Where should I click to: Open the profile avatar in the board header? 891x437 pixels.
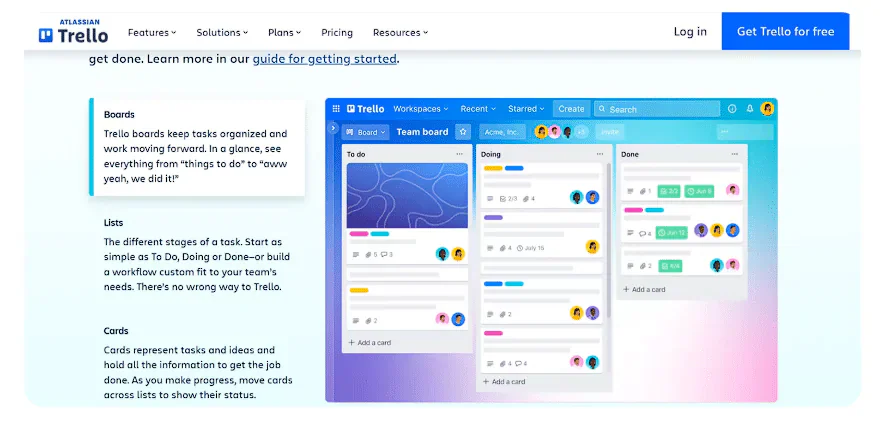pyautogui.click(x=767, y=109)
